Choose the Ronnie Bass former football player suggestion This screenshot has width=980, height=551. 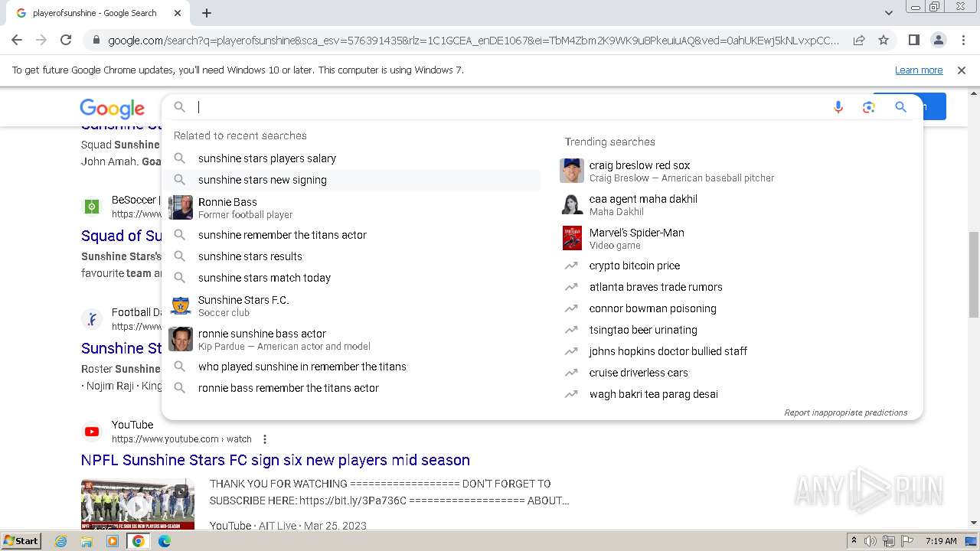point(351,207)
